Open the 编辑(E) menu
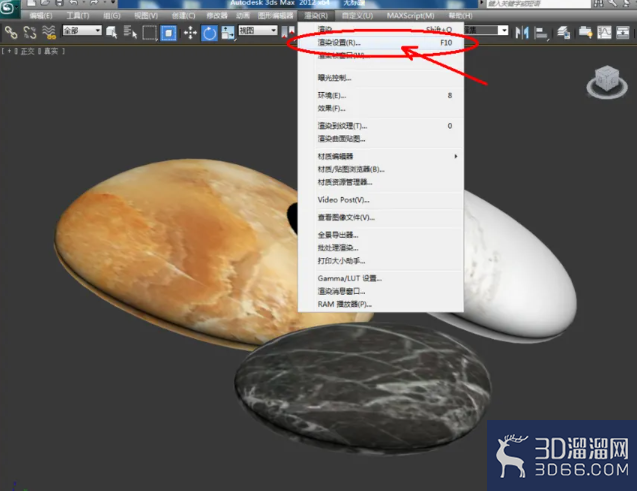637x491 pixels. tap(41, 16)
